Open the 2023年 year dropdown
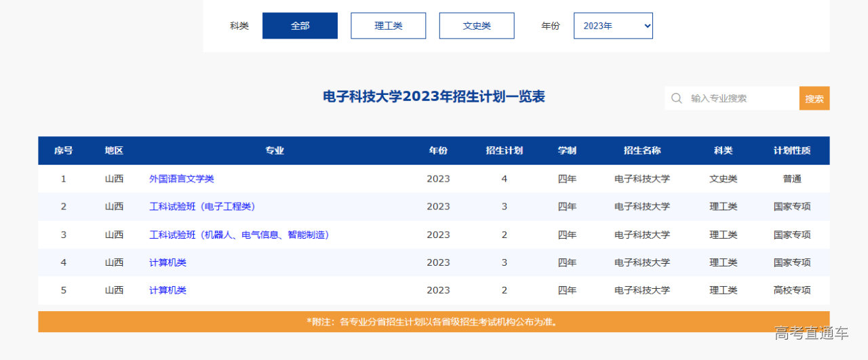The image size is (868, 360). coord(612,26)
